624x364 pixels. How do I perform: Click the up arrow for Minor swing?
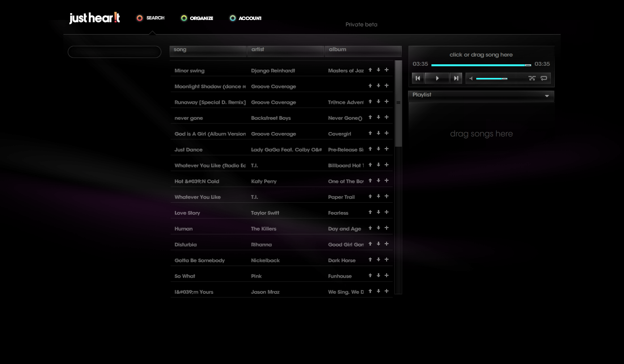[x=370, y=70]
